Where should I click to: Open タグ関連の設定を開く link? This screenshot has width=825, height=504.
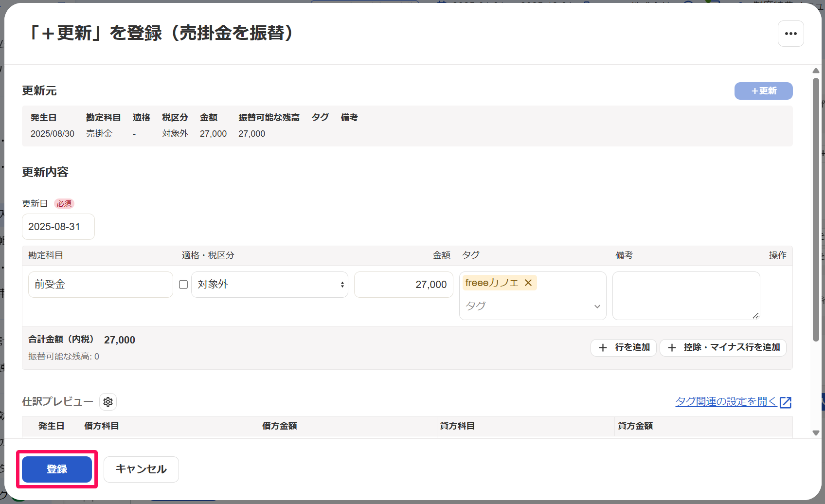(726, 402)
